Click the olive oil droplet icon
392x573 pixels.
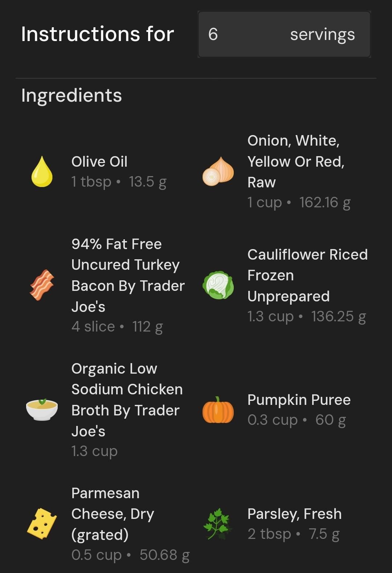(42, 171)
